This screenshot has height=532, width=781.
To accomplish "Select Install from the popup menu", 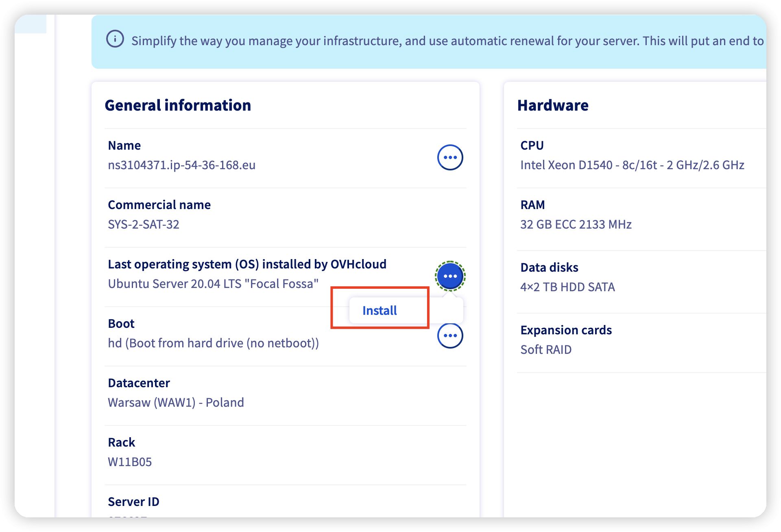I will pyautogui.click(x=380, y=311).
